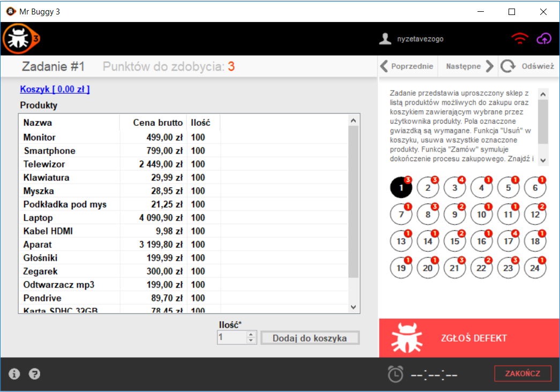Viewport: 560px width, 392px height.
Task: Click the product list vertical scrollbar thumb
Action: (x=353, y=201)
